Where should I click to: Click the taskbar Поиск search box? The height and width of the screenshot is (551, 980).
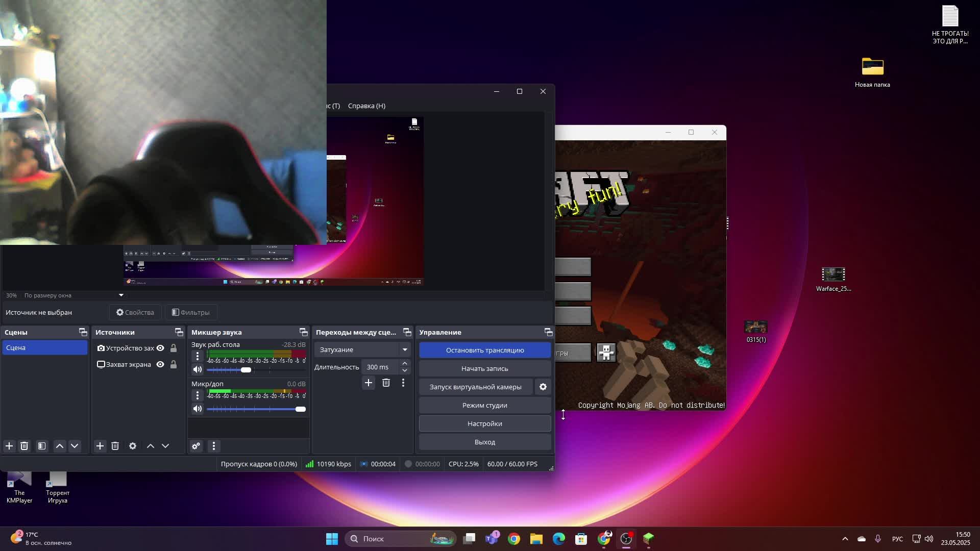tap(401, 539)
